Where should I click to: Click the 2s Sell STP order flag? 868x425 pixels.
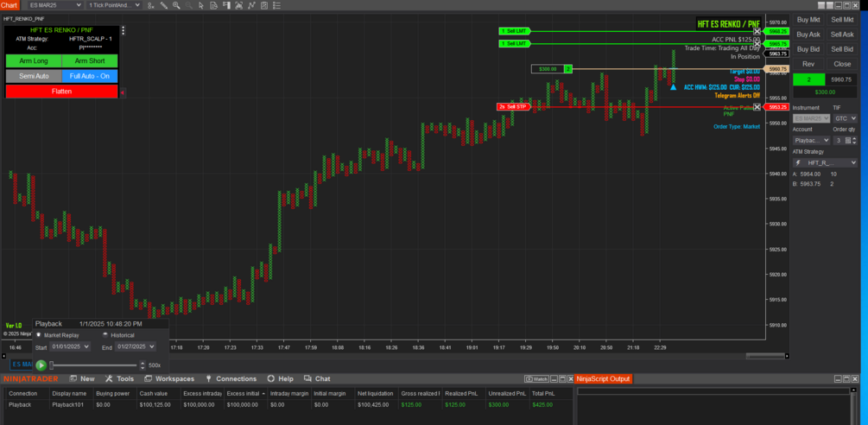(513, 107)
